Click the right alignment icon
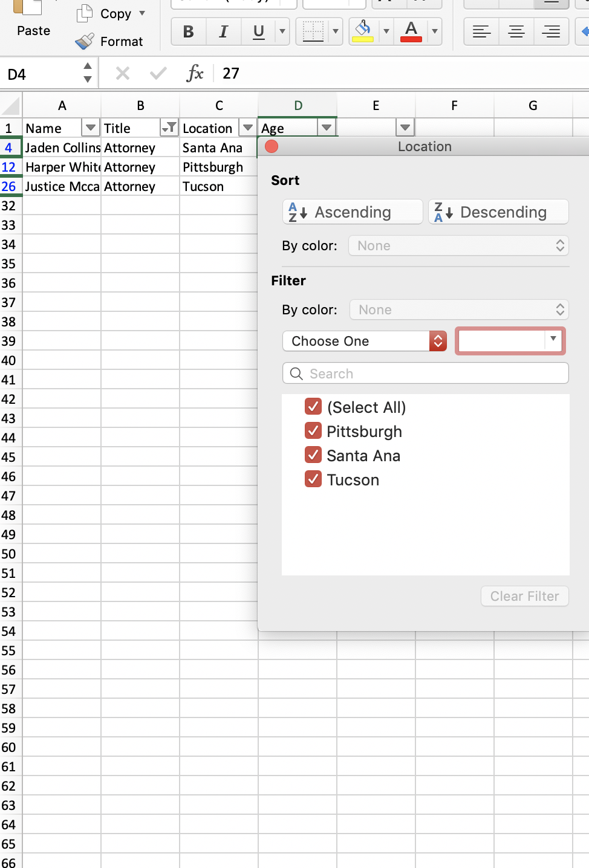Screen dimensions: 589x868 click(551, 31)
